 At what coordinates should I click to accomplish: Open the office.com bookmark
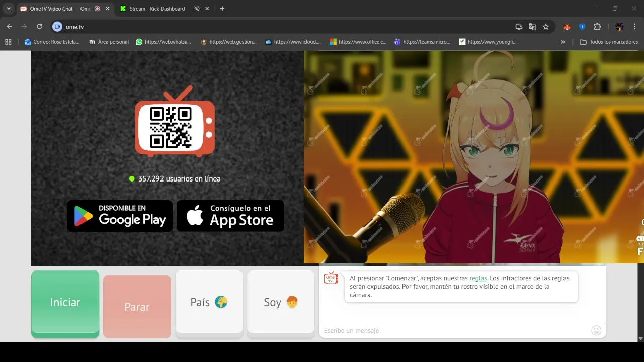tap(358, 42)
